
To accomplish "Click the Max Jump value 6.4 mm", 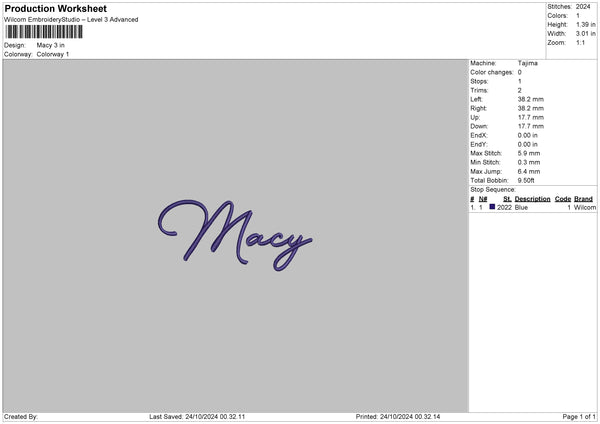I will click(529, 171).
